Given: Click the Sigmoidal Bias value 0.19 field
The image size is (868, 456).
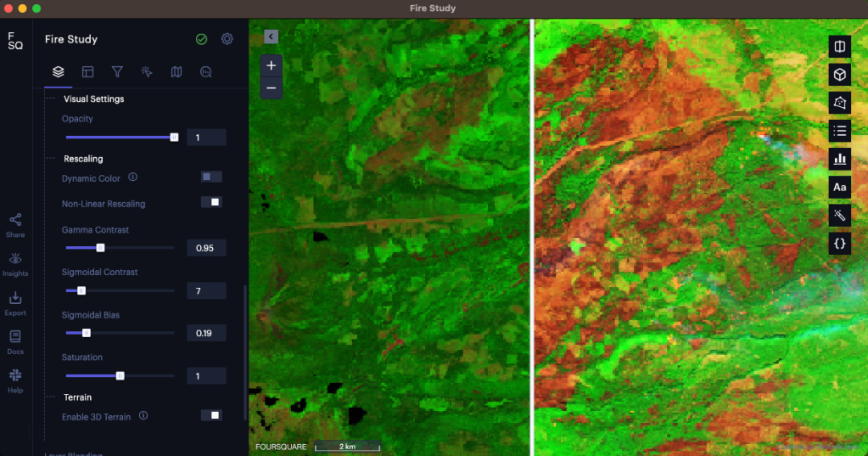Looking at the screenshot, I should tap(206, 333).
